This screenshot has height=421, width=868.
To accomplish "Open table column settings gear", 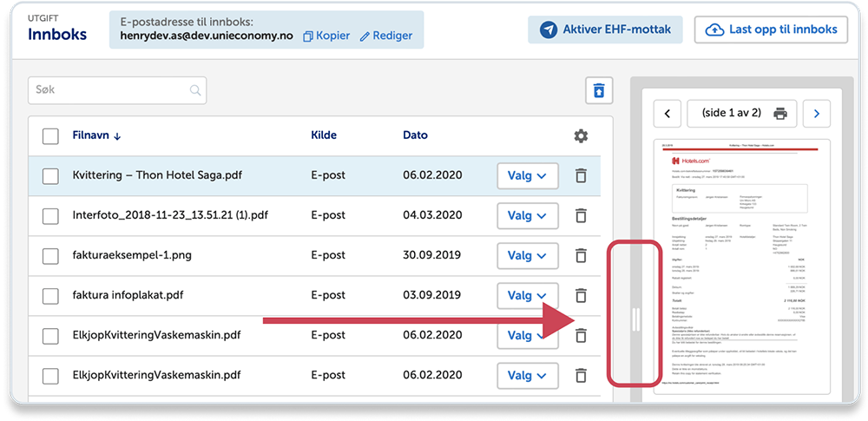I will pyautogui.click(x=581, y=135).
